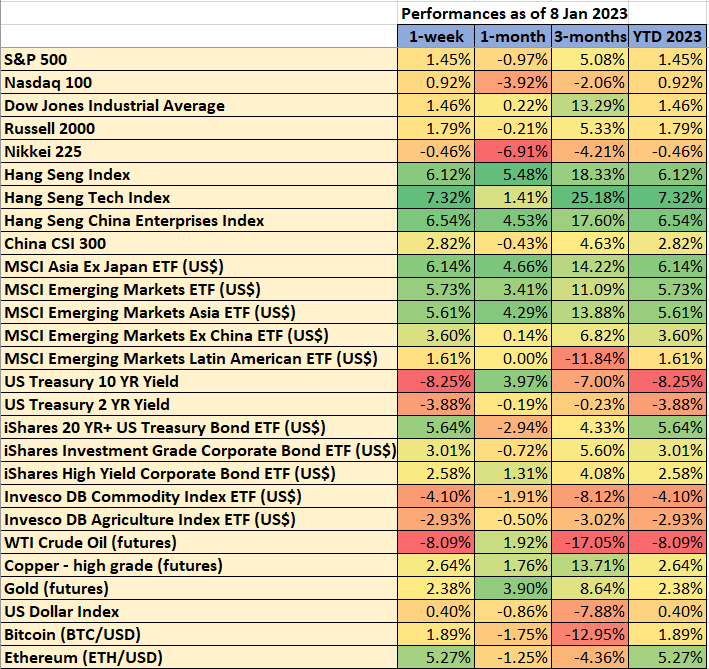
Task: Select Bitcoin 3-months value -12.95%
Action: [x=590, y=635]
